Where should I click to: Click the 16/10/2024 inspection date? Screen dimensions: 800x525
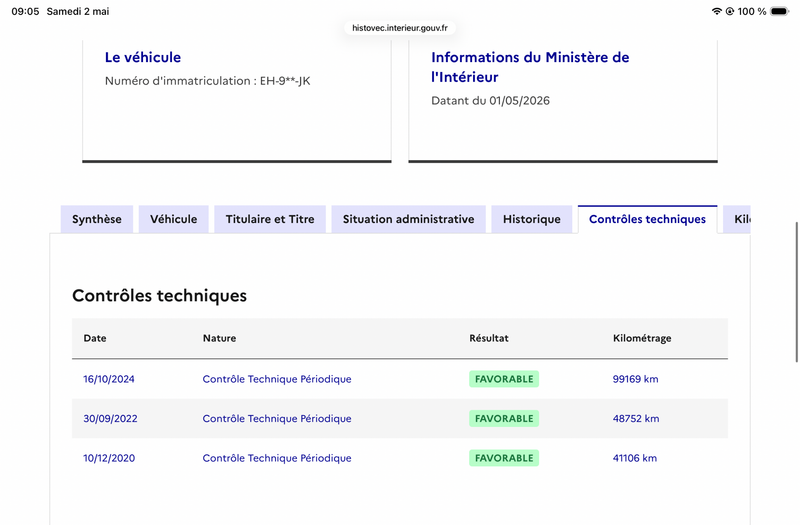coord(109,379)
